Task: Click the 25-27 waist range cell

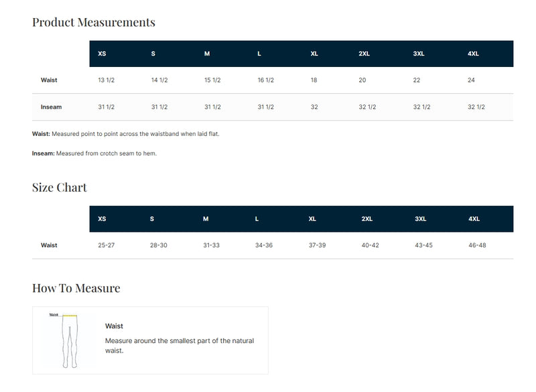Action: point(106,245)
